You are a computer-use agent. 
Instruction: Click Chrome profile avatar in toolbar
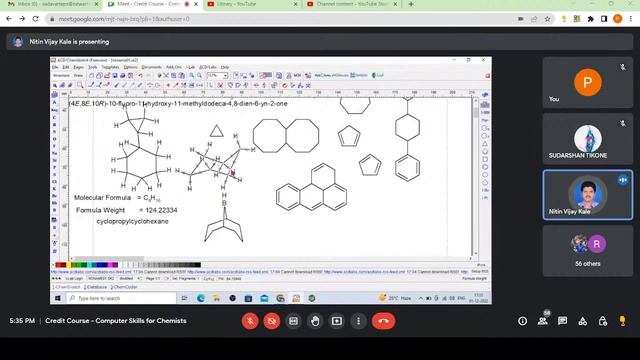pos(618,19)
